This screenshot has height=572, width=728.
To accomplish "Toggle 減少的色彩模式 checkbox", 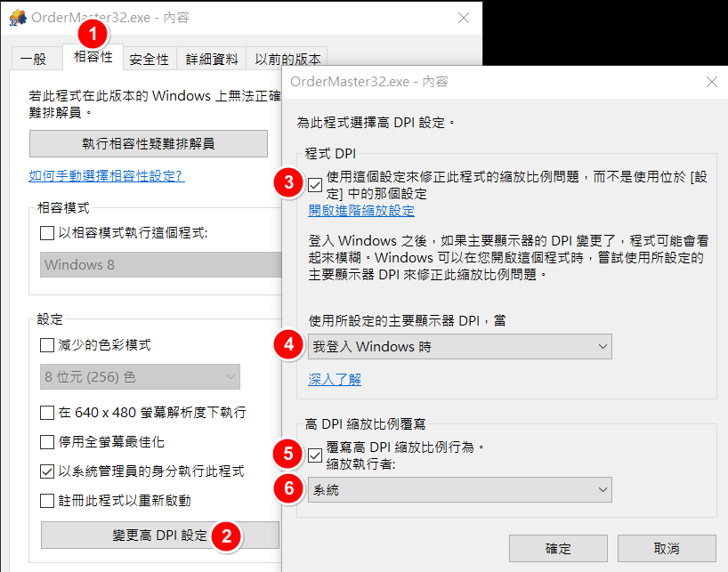I will 47,345.
